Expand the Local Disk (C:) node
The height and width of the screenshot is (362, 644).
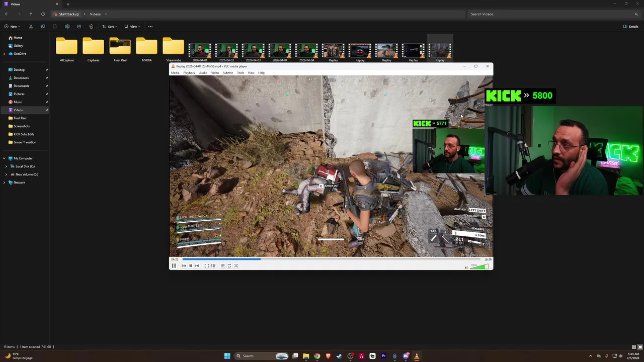6,166
